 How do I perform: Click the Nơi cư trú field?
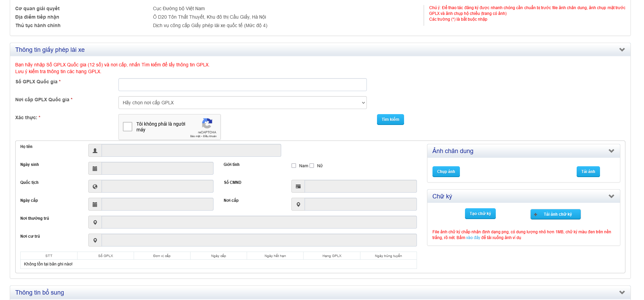259,240
